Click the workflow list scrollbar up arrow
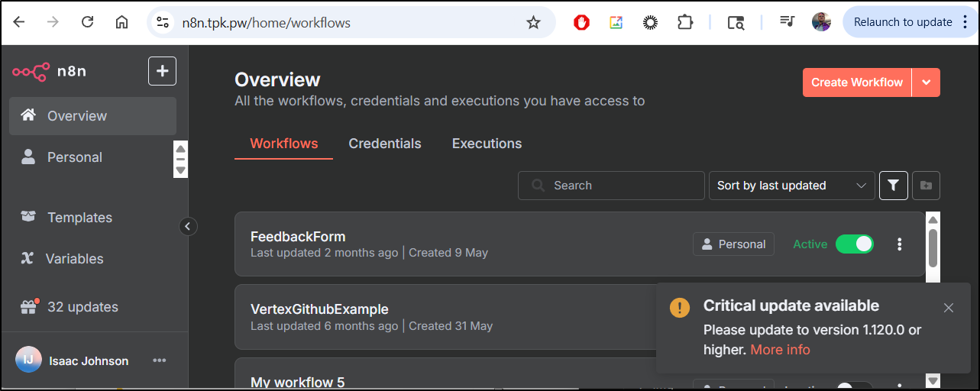This screenshot has height=391, width=980. pyautogui.click(x=933, y=221)
